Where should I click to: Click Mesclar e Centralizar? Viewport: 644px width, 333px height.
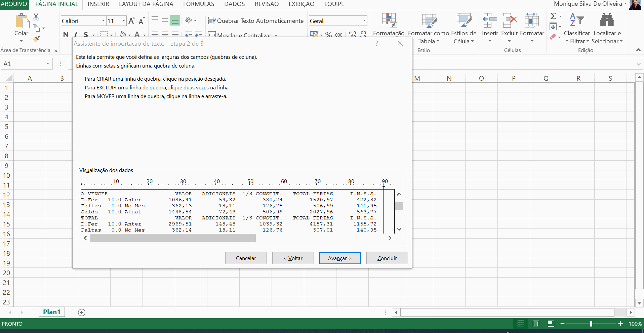pos(240,35)
